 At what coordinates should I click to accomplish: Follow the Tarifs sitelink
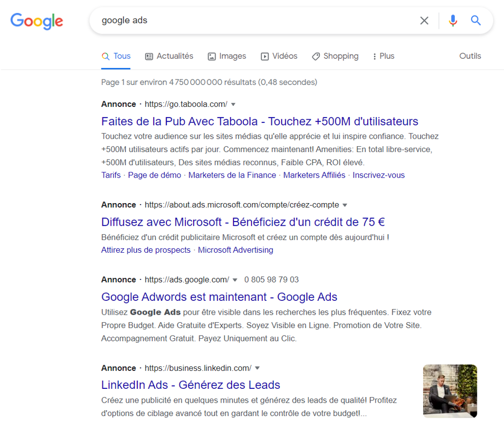pyautogui.click(x=111, y=175)
